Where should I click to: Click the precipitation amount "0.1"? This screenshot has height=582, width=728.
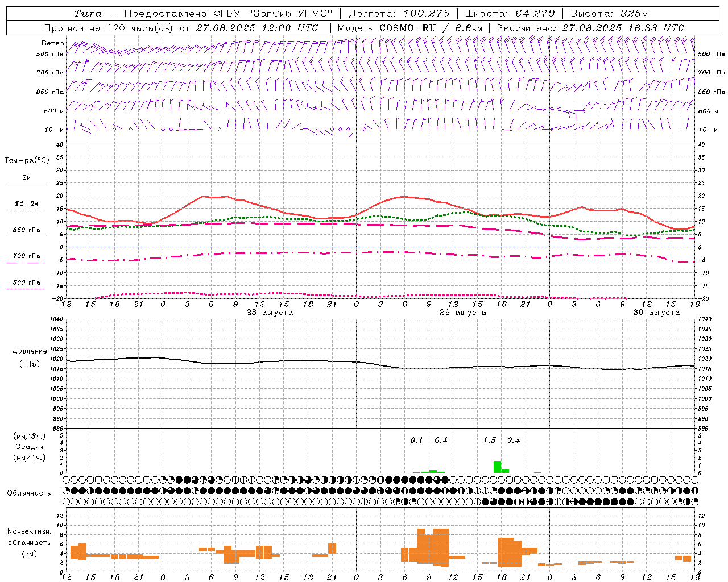click(x=417, y=440)
